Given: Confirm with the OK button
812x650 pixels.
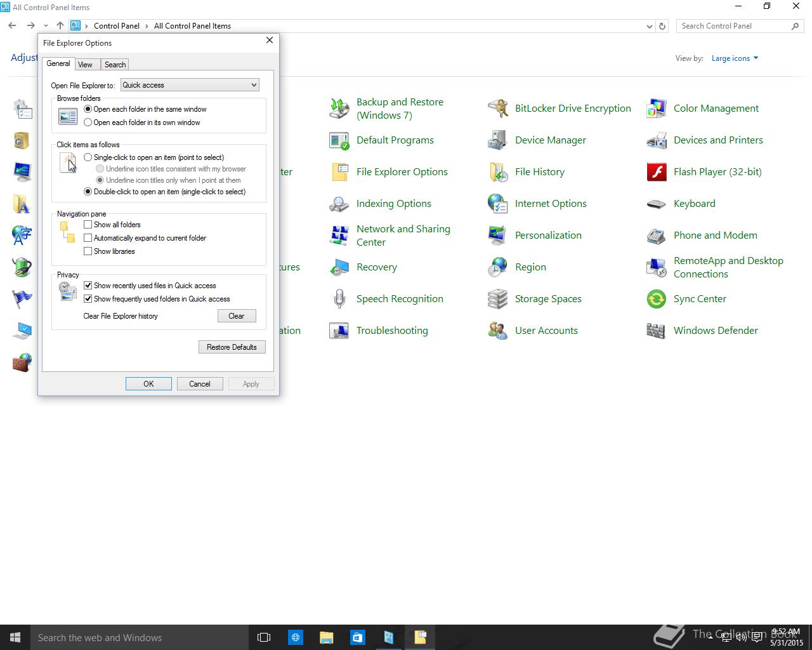Looking at the screenshot, I should pos(148,384).
